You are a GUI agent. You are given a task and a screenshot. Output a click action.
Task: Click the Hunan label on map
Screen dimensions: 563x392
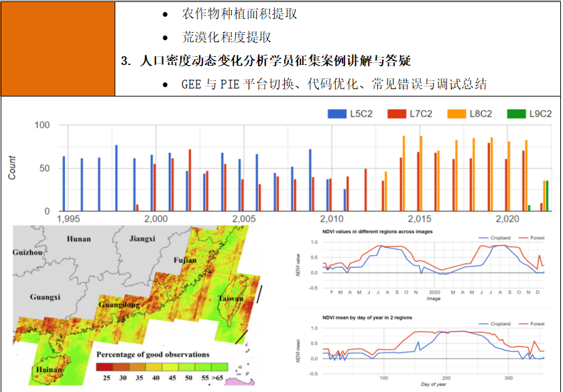tap(78, 239)
